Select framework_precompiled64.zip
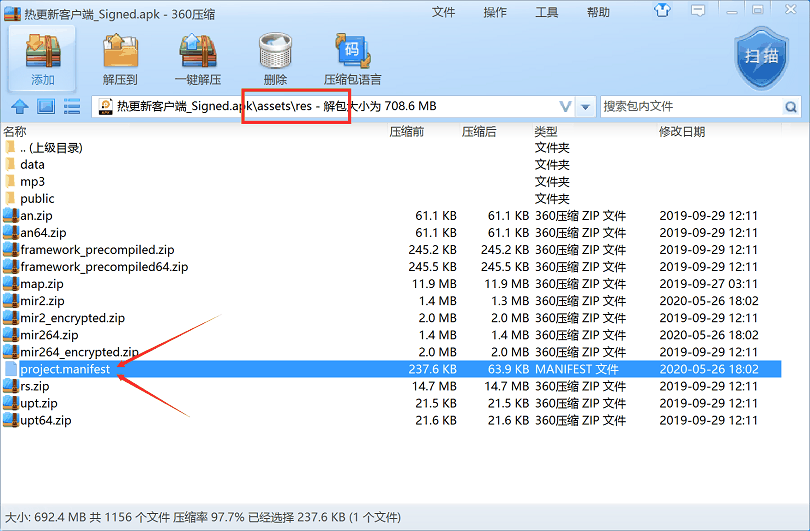Screen dimensions: 810x531 coord(104,267)
